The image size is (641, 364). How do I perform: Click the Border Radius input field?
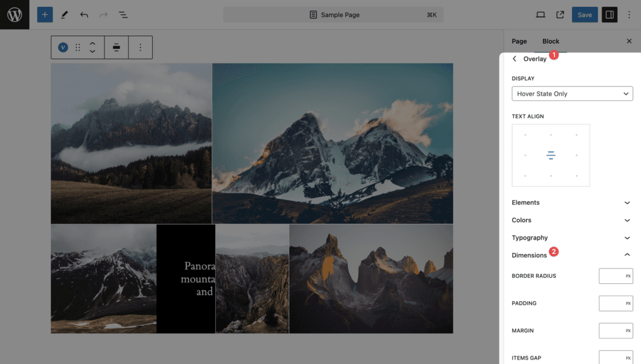click(616, 276)
